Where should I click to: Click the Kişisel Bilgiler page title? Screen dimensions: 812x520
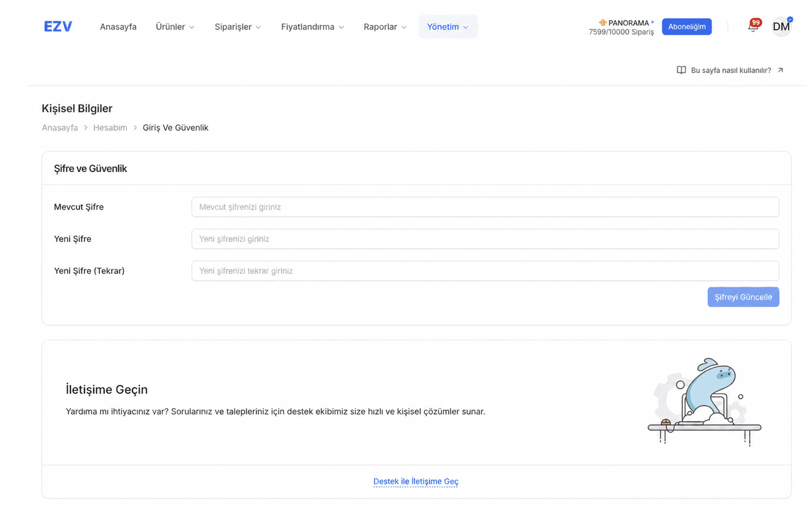click(77, 108)
